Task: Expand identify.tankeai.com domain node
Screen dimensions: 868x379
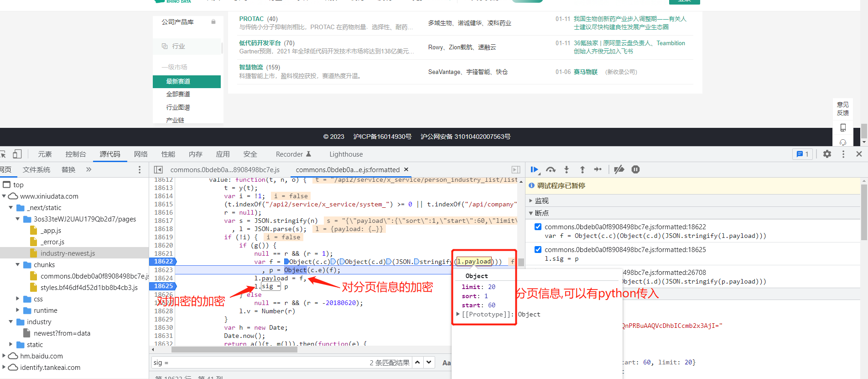Action: (4, 368)
